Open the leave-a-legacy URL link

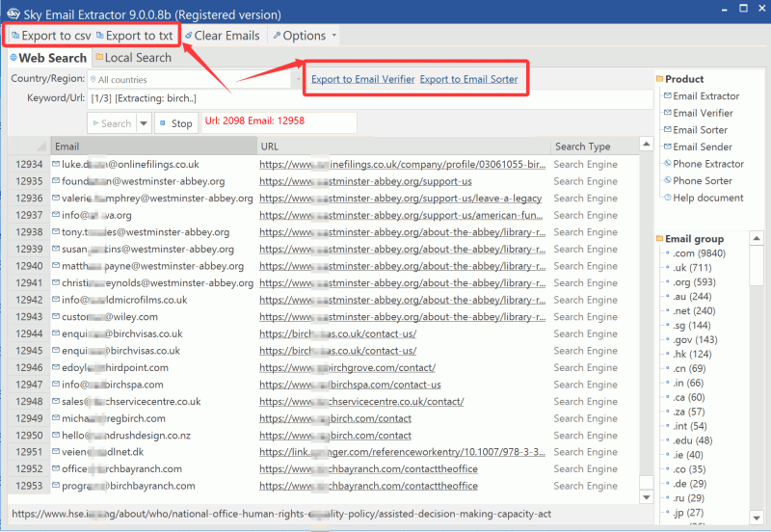(x=400, y=199)
